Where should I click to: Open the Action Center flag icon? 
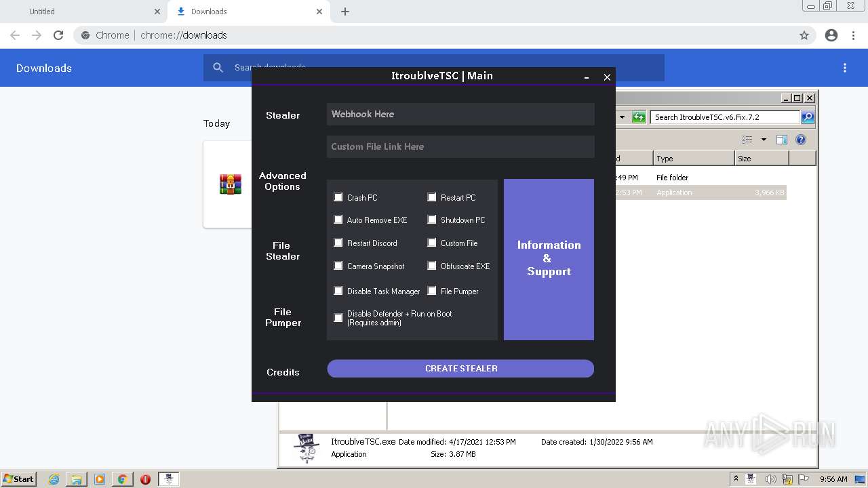[804, 479]
